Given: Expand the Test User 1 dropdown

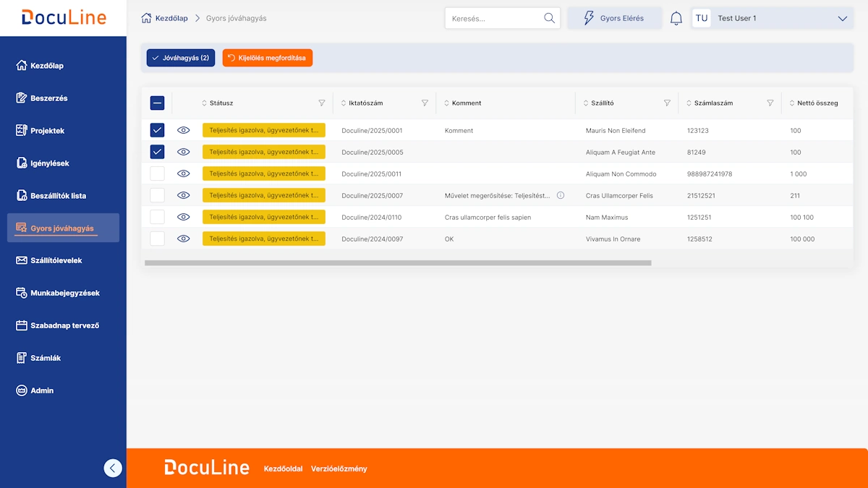Looking at the screenshot, I should coord(842,19).
